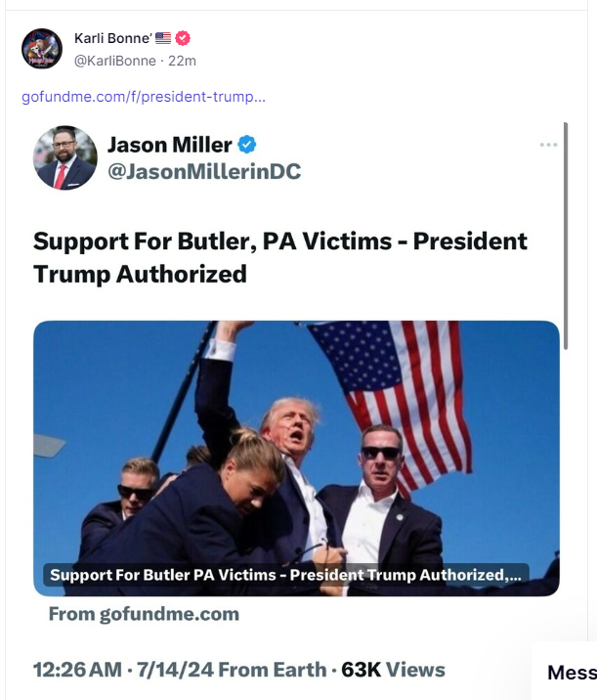Click the 12:26 AM tweet time

[77, 670]
